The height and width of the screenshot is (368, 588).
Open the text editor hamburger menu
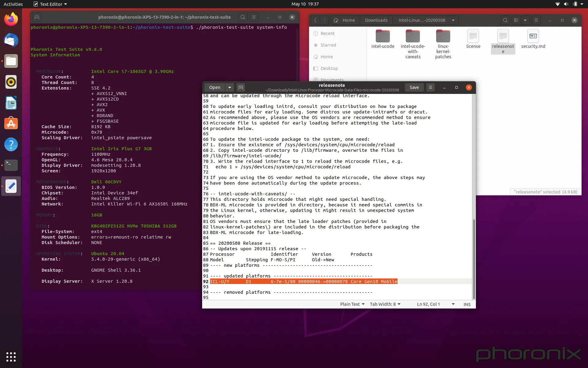click(x=430, y=87)
